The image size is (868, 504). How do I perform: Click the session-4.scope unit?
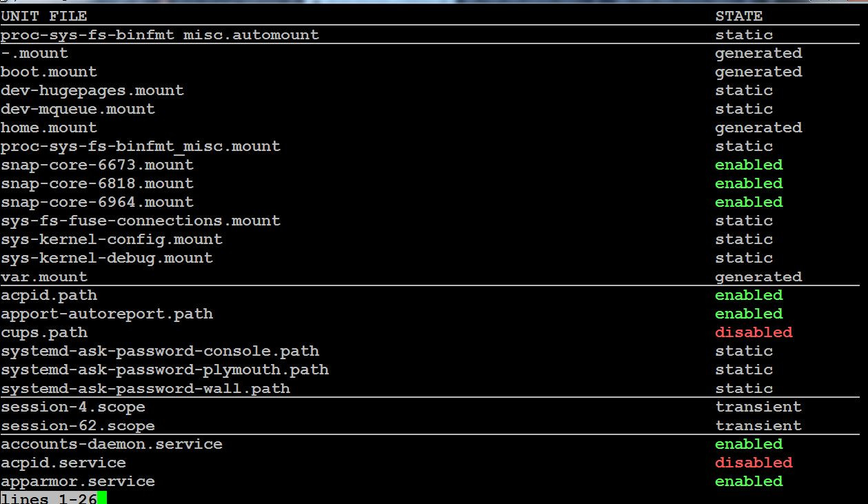73,407
